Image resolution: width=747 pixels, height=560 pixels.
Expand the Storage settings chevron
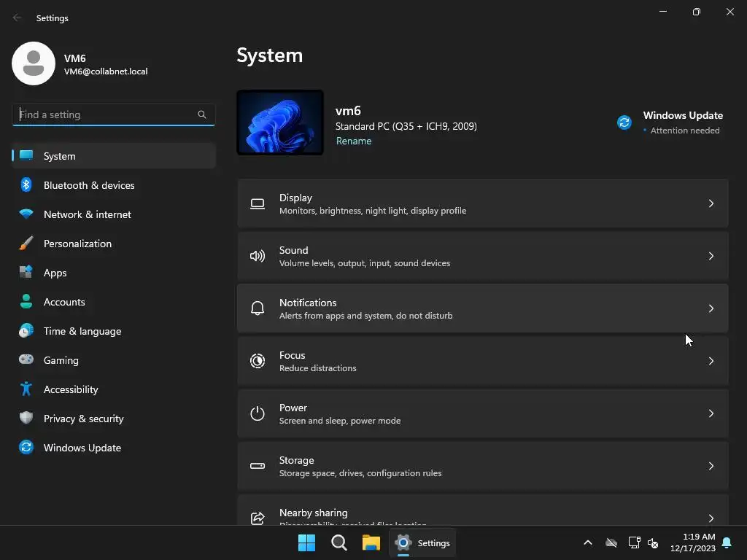tap(711, 466)
